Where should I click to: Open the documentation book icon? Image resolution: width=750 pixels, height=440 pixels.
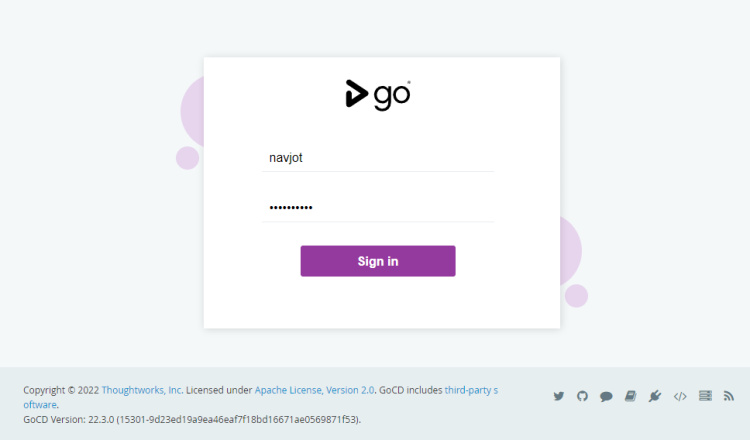click(630, 396)
